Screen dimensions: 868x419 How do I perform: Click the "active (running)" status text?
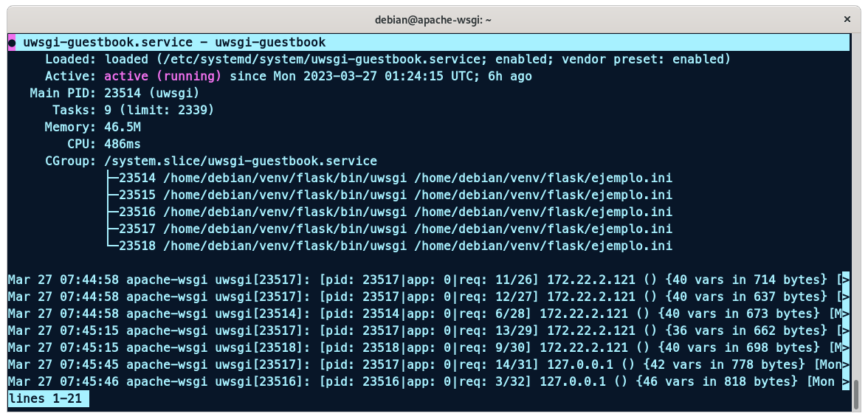pos(163,76)
